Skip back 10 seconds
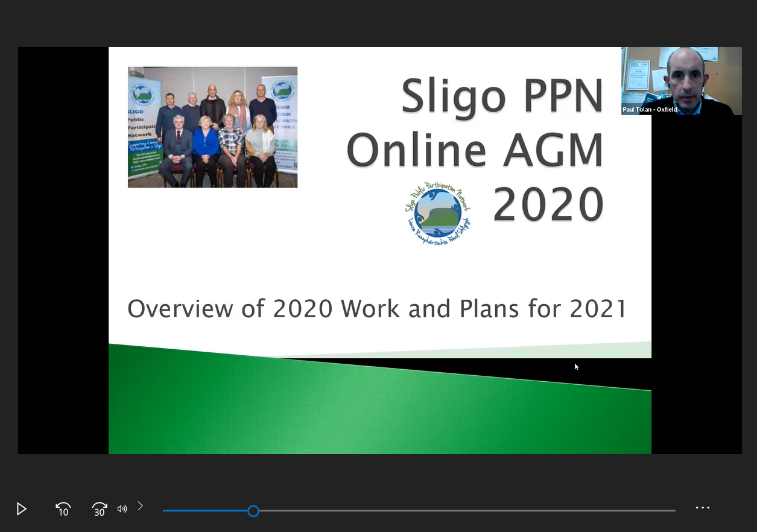The height and width of the screenshot is (532, 757). (63, 509)
